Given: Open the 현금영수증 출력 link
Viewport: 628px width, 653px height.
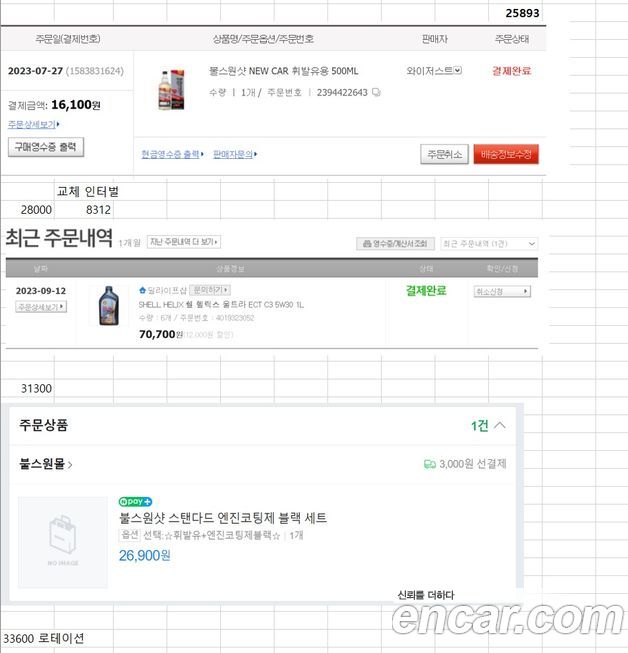Looking at the screenshot, I should click(x=172, y=155).
